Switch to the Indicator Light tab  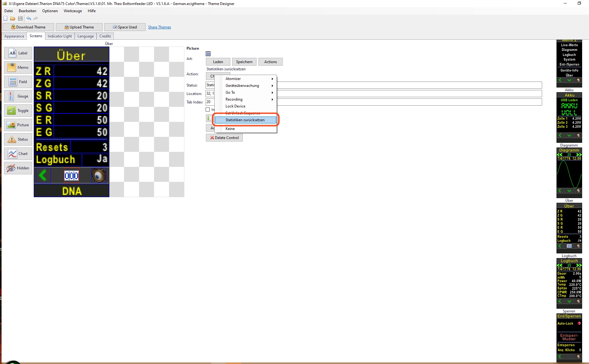click(x=60, y=36)
